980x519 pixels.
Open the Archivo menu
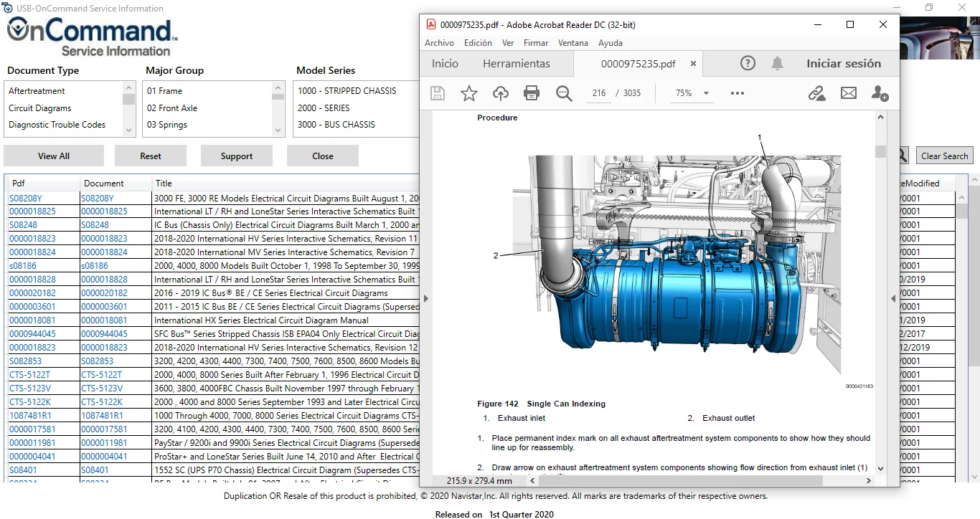point(439,43)
